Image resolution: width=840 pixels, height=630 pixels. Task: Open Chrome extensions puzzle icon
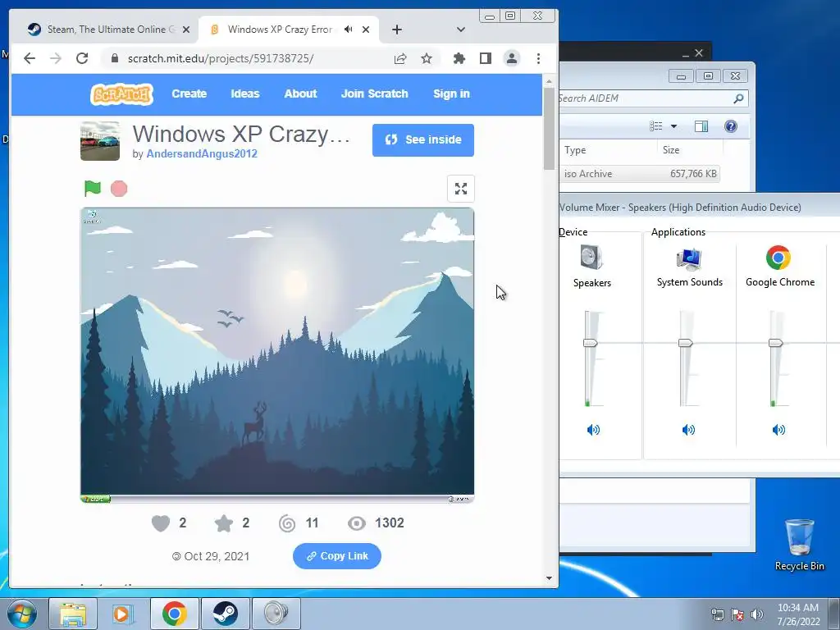click(x=459, y=58)
